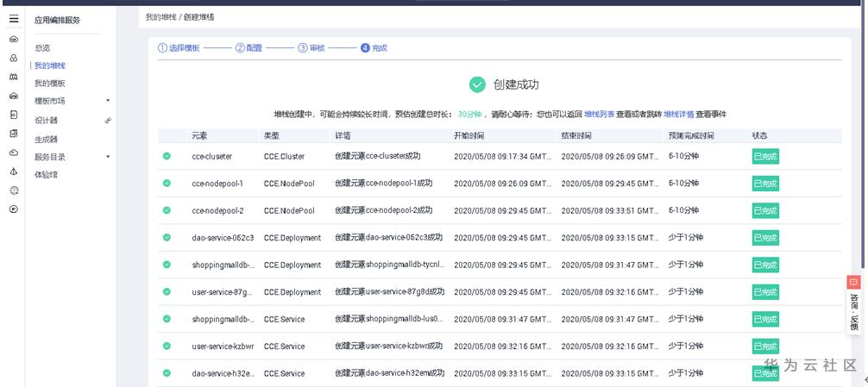Click end time 2020/05/08 09:33:51 cell
The image size is (868, 387).
point(610,210)
